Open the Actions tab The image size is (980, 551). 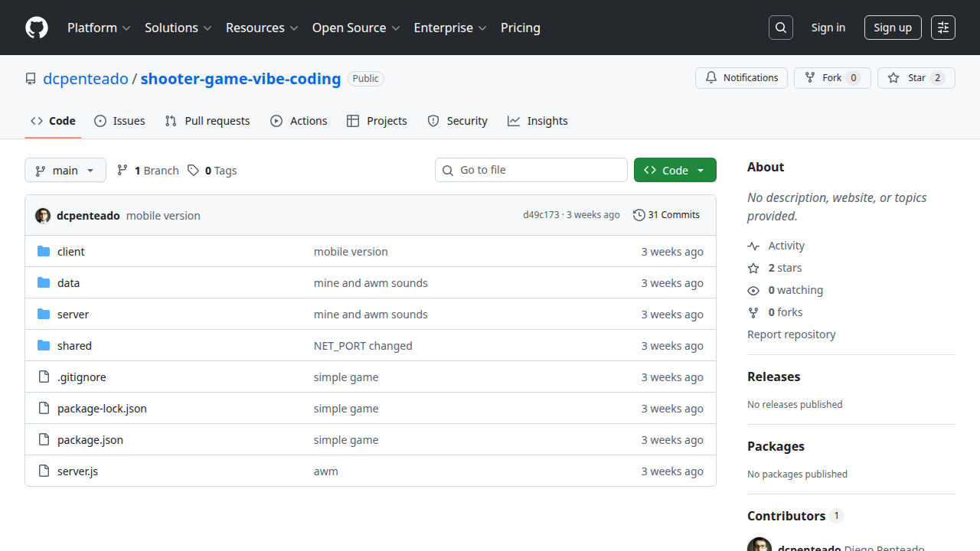[x=299, y=121]
